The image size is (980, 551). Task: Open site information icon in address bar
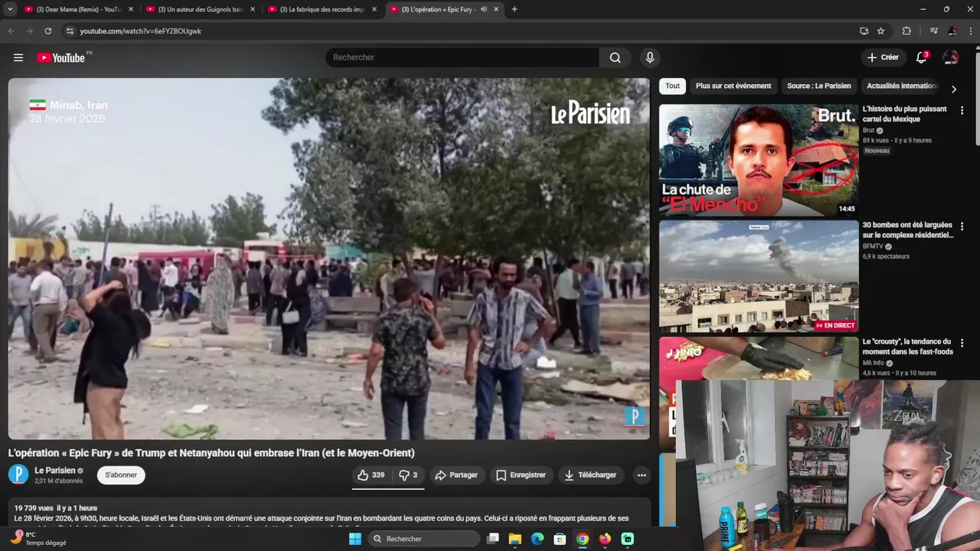click(x=70, y=31)
